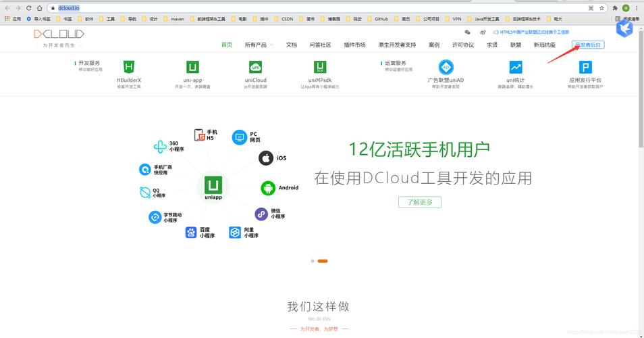Viewport: 644px width, 338px height.
Task: Open the browser extensions puzzle icon
Action: tap(615, 8)
